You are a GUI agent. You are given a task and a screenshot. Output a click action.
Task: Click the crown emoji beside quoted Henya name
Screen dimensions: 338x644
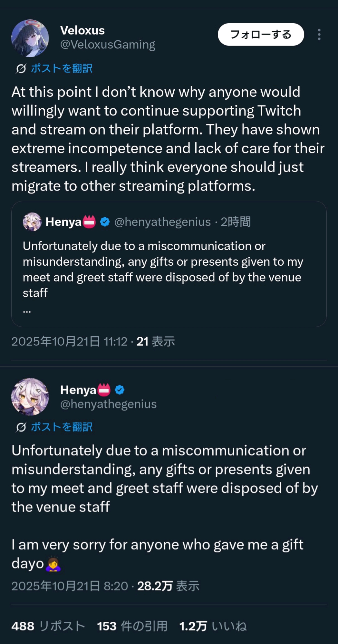[x=90, y=222]
